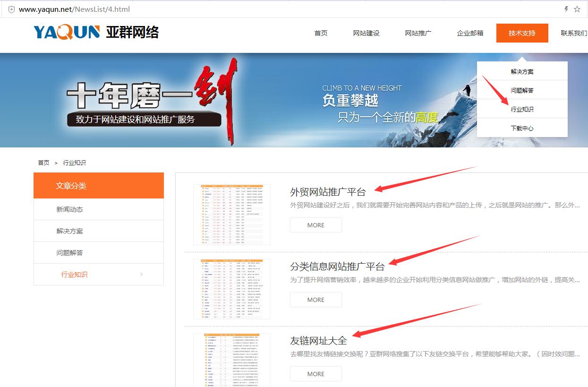The height and width of the screenshot is (387, 588).
Task: Go to 首页 in top navigation
Action: tap(321, 33)
